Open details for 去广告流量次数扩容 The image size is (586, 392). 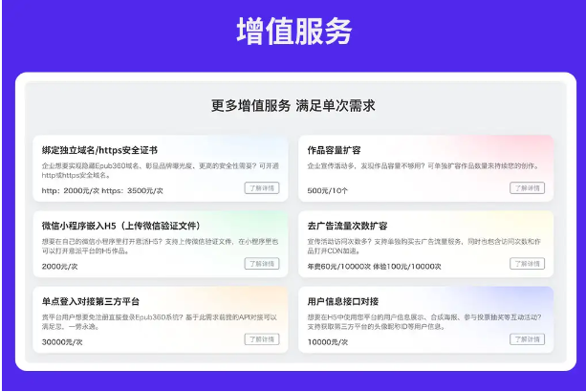(x=526, y=264)
